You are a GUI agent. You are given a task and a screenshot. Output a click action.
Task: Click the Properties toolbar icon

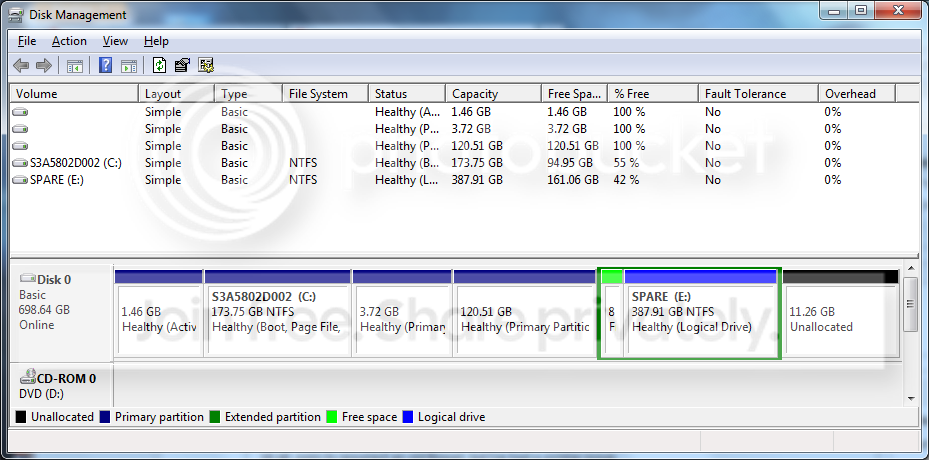click(x=182, y=65)
